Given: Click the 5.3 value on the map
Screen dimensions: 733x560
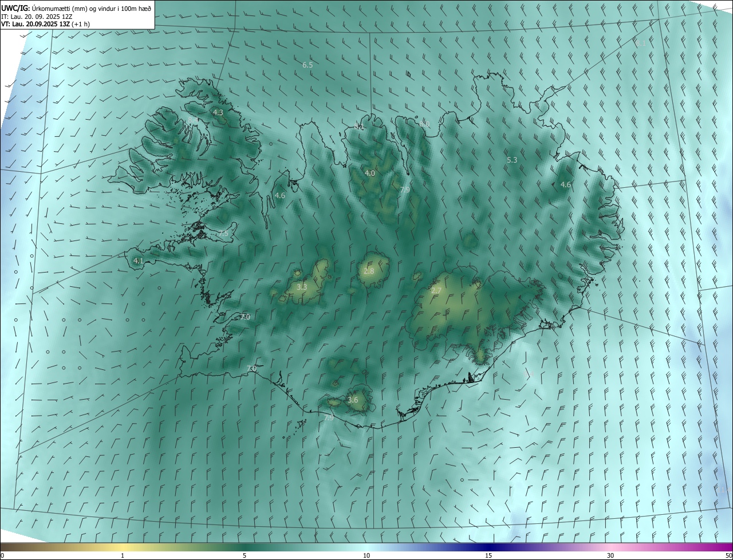Looking at the screenshot, I should pyautogui.click(x=512, y=160).
